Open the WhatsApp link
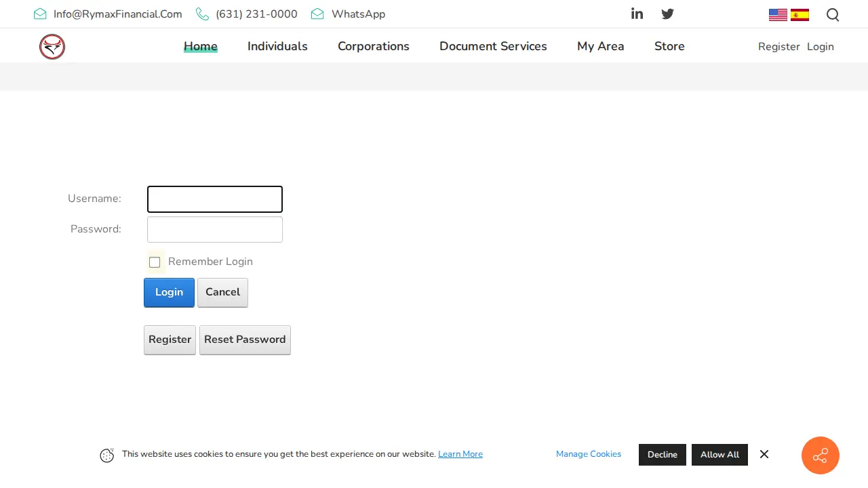 (358, 14)
